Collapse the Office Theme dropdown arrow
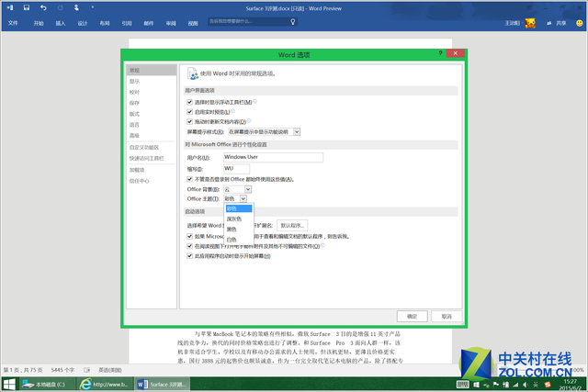Viewport: 588px width, 392px height. point(243,198)
